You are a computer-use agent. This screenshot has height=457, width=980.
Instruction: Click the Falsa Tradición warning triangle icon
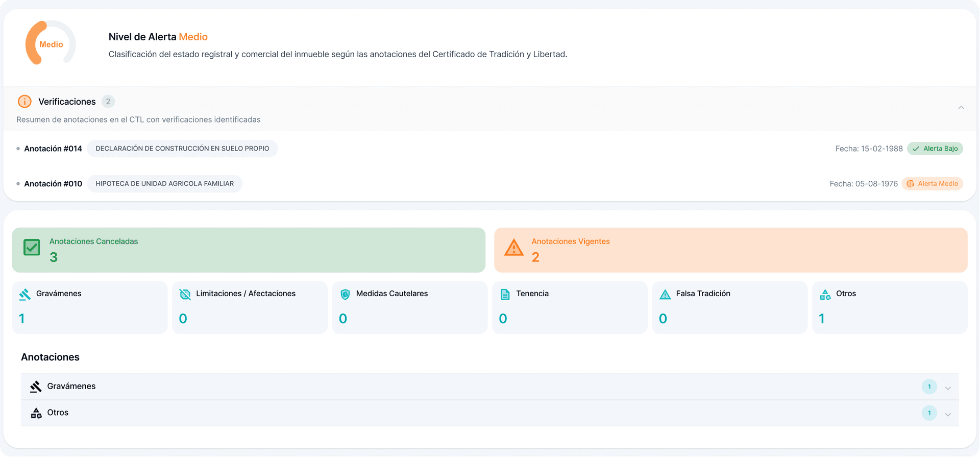(665, 295)
